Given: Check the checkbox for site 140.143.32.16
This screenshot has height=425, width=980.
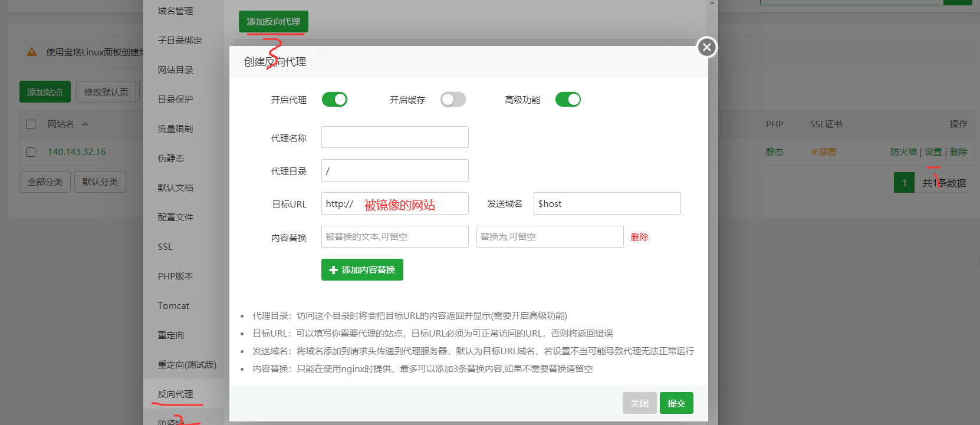Looking at the screenshot, I should (31, 152).
